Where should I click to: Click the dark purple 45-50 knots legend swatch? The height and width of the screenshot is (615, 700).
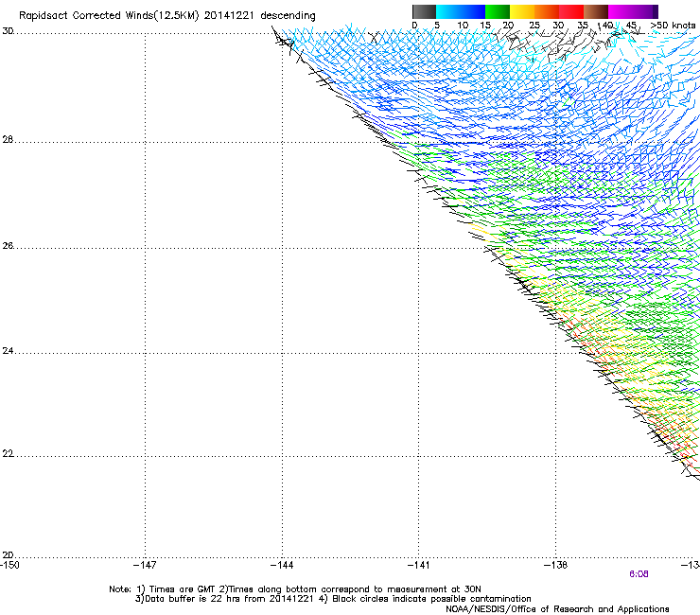(645, 11)
